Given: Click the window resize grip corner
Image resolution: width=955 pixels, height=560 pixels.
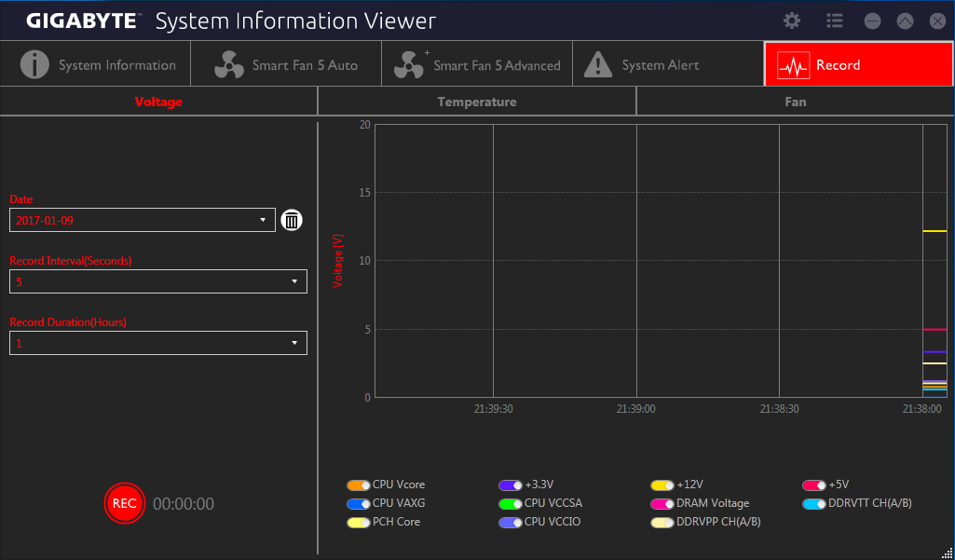Looking at the screenshot, I should click(x=948, y=553).
